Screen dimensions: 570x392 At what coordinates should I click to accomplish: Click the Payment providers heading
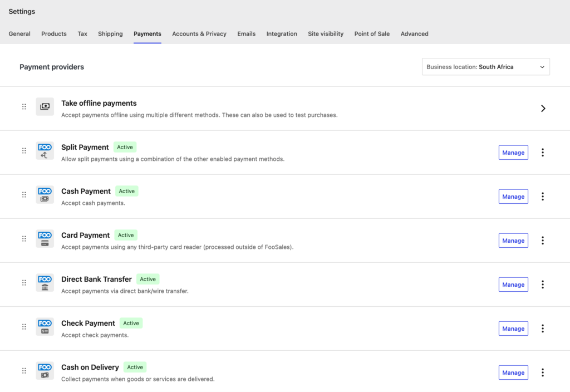(52, 67)
